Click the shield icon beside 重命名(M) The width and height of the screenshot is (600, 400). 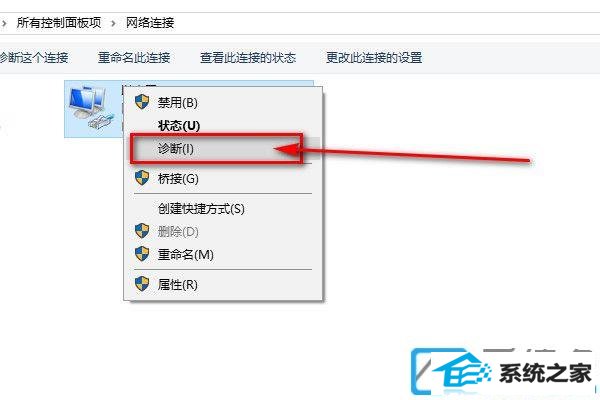tap(142, 254)
